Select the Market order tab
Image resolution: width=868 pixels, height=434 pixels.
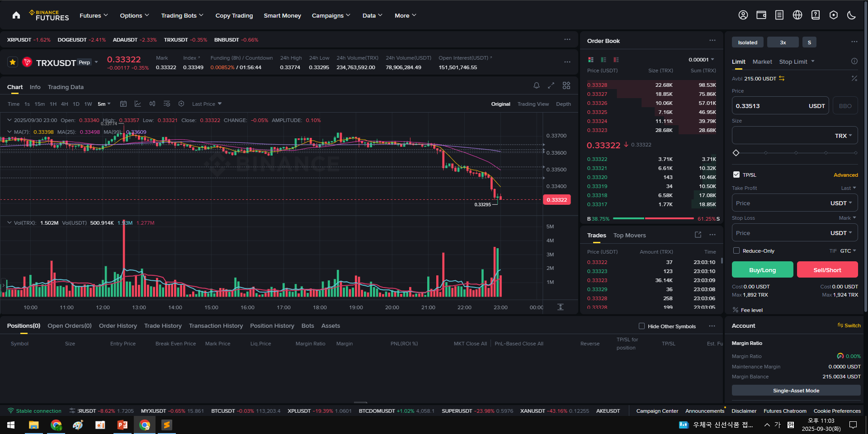(x=762, y=61)
